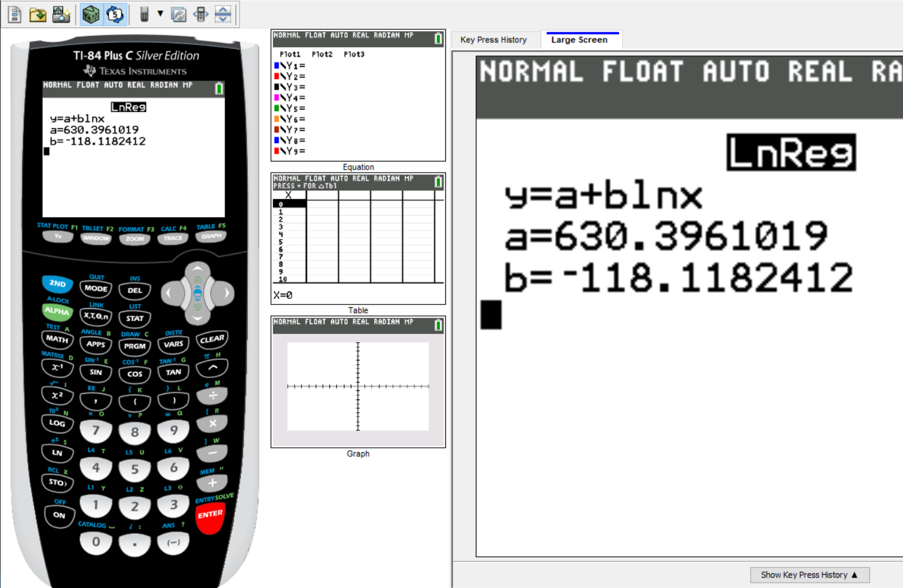Take a screen capture with camera icon
The height and width of the screenshot is (588, 903).
pyautogui.click(x=61, y=14)
